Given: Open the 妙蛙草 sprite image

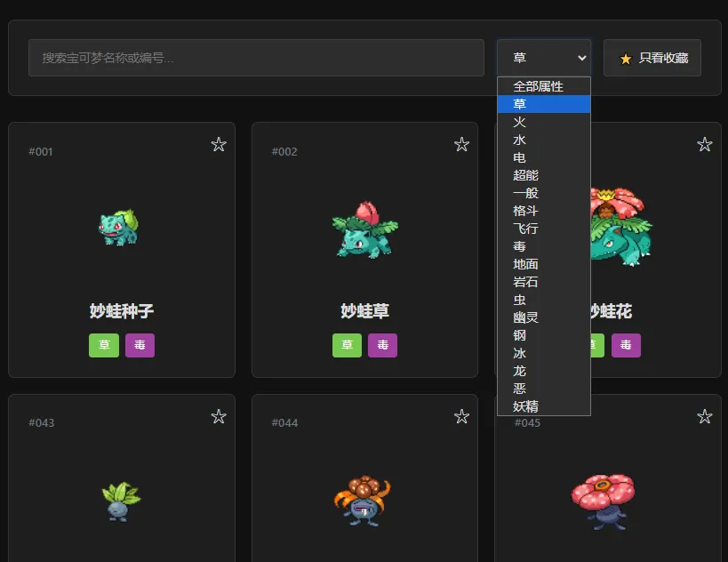Looking at the screenshot, I should 365,229.
